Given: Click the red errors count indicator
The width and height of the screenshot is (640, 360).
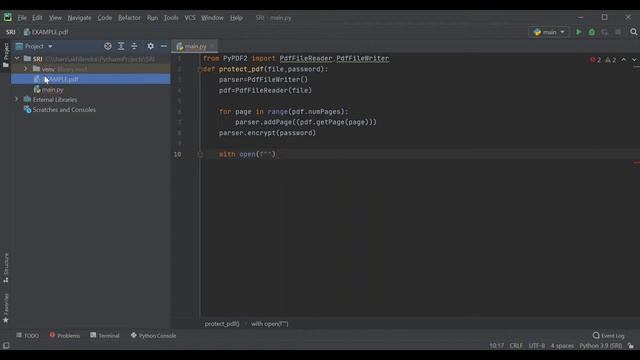Looking at the screenshot, I should tap(595, 60).
